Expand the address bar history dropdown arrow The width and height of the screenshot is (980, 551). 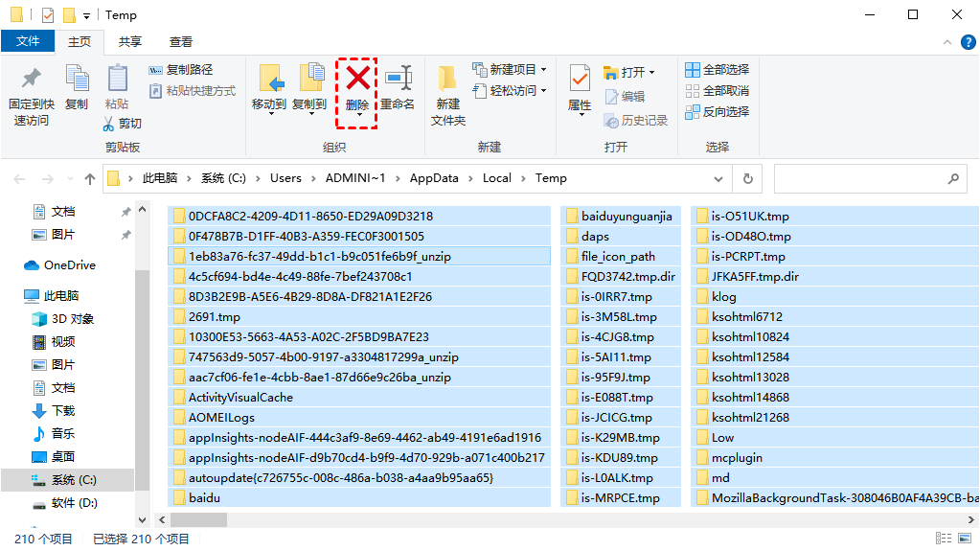point(719,178)
